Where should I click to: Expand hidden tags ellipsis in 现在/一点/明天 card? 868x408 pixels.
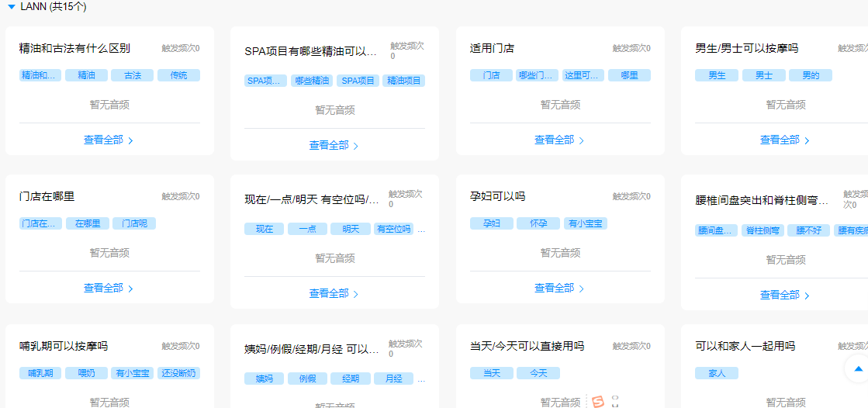(x=421, y=230)
